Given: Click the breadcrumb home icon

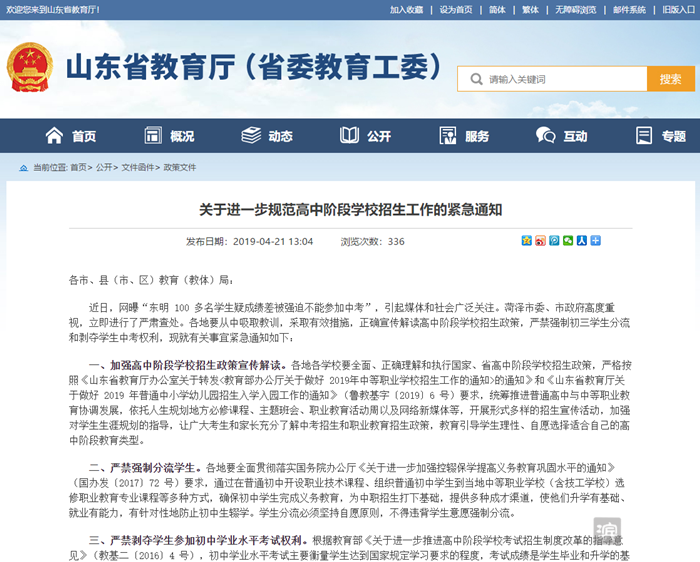Looking at the screenshot, I should click(23, 168).
